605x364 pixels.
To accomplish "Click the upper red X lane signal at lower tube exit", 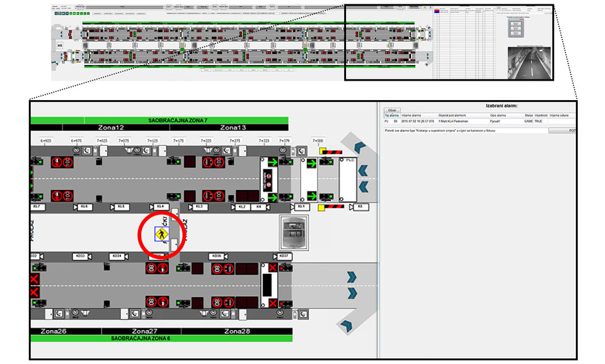I will pyautogui.click(x=273, y=268).
